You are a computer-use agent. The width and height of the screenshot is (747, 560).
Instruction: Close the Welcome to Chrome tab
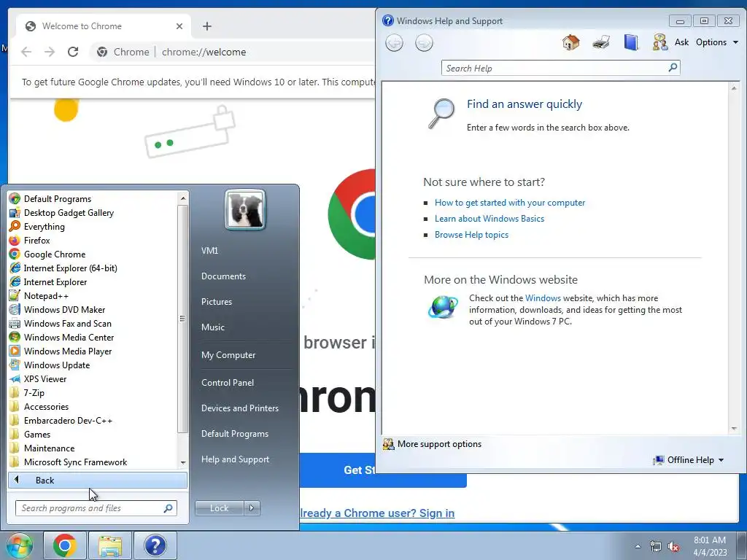tap(179, 26)
